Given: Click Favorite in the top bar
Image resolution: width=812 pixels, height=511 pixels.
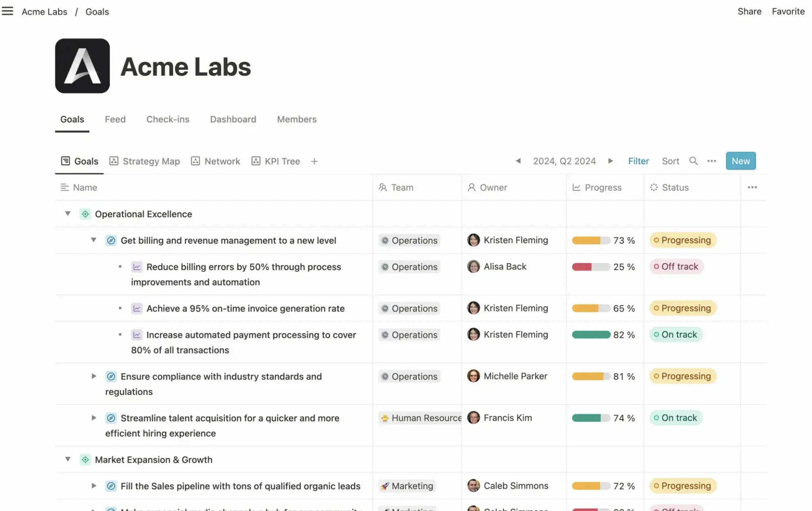Looking at the screenshot, I should click(788, 11).
